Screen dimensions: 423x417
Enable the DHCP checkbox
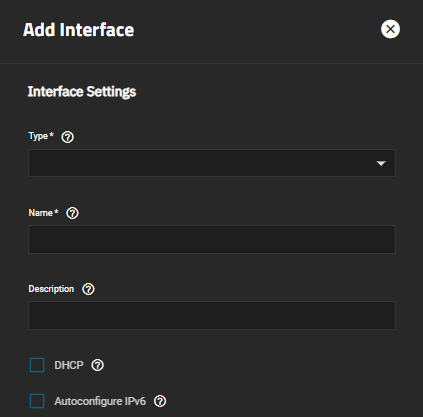pyautogui.click(x=37, y=365)
